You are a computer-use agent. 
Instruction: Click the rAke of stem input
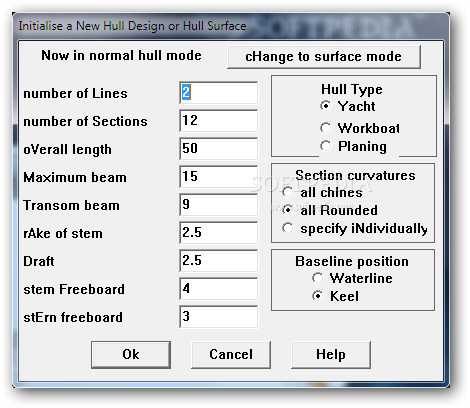pyautogui.click(x=219, y=233)
